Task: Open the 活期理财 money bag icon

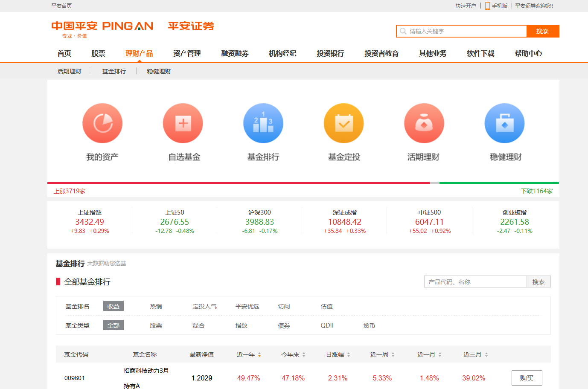Action: 424,123
